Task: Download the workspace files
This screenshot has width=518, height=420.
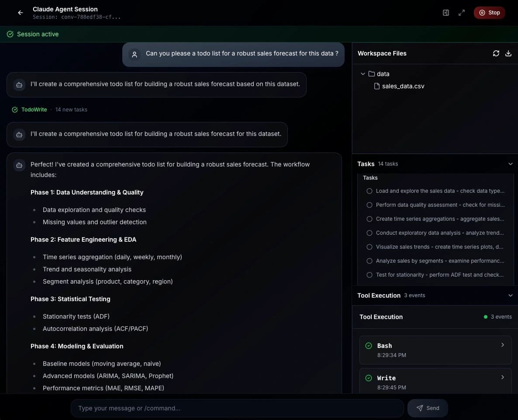Action: point(508,53)
